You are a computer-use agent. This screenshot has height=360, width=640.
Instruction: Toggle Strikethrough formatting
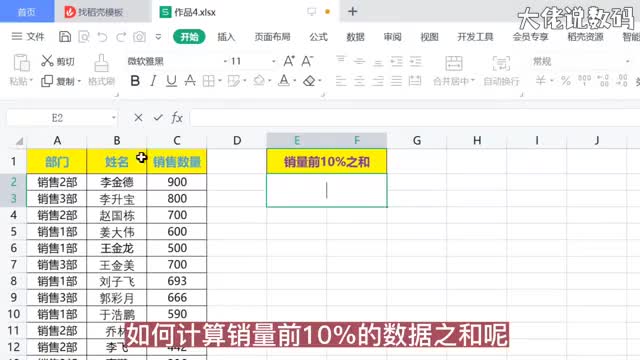click(190, 81)
